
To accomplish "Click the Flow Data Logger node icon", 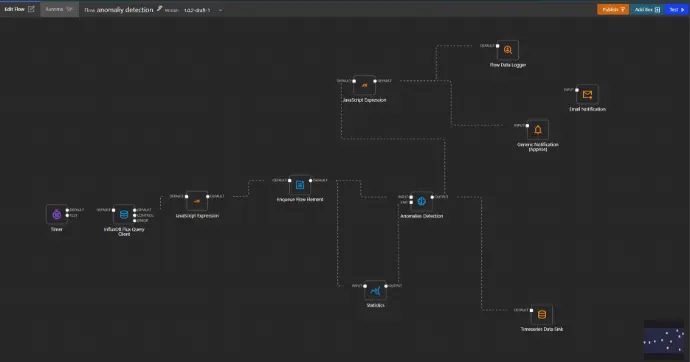I will (508, 50).
